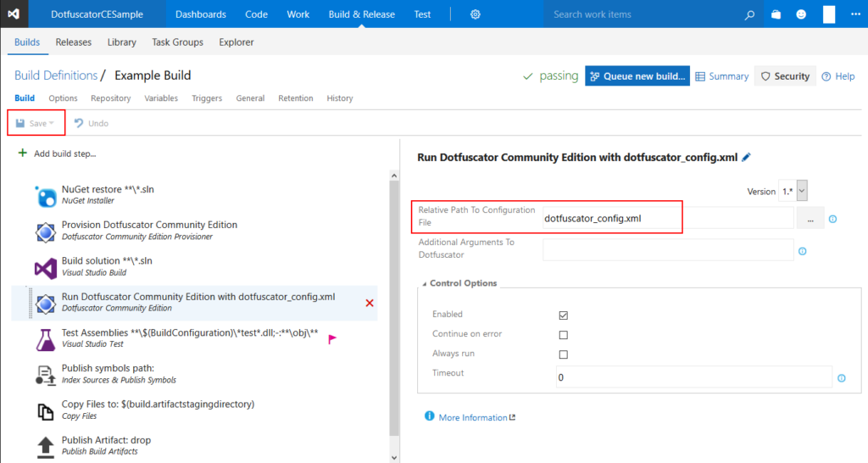Open the Repository tab
This screenshot has height=463, width=868.
tap(111, 98)
